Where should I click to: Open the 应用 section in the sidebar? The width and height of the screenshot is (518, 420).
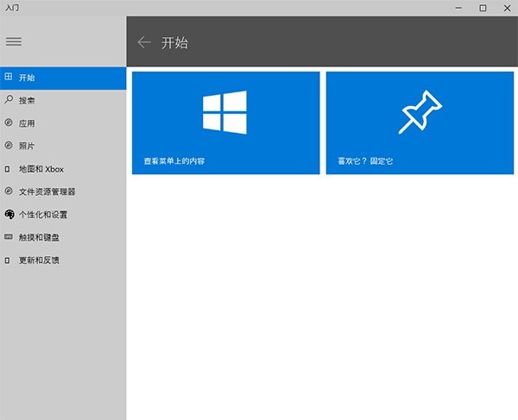(x=27, y=123)
